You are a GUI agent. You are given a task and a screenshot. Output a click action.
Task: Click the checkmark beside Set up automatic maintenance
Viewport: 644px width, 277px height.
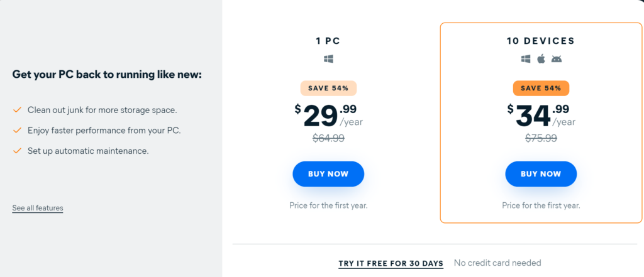[x=17, y=151]
